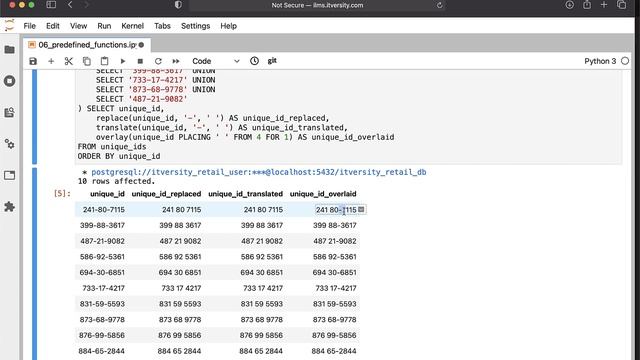Click the Safari address bar

click(x=317, y=5)
